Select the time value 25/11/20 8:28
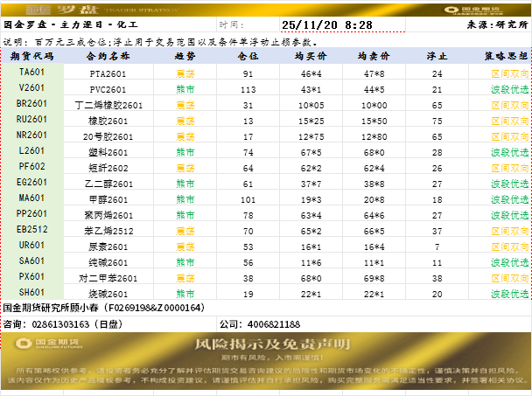532x396 pixels. pos(327,24)
